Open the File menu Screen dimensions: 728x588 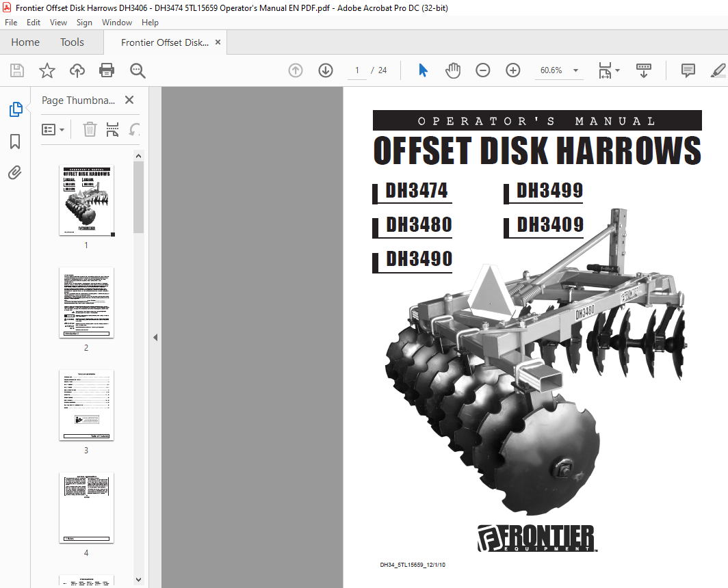point(11,23)
